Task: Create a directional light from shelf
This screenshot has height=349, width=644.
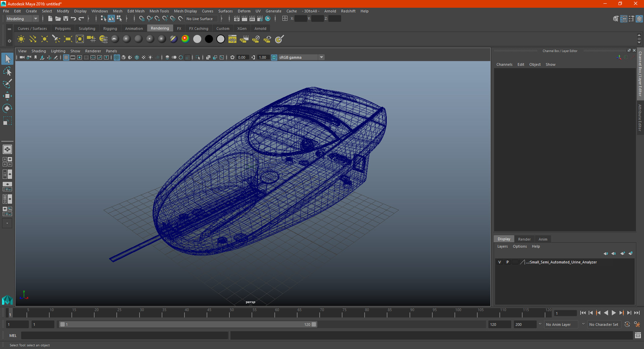Action: pos(33,39)
